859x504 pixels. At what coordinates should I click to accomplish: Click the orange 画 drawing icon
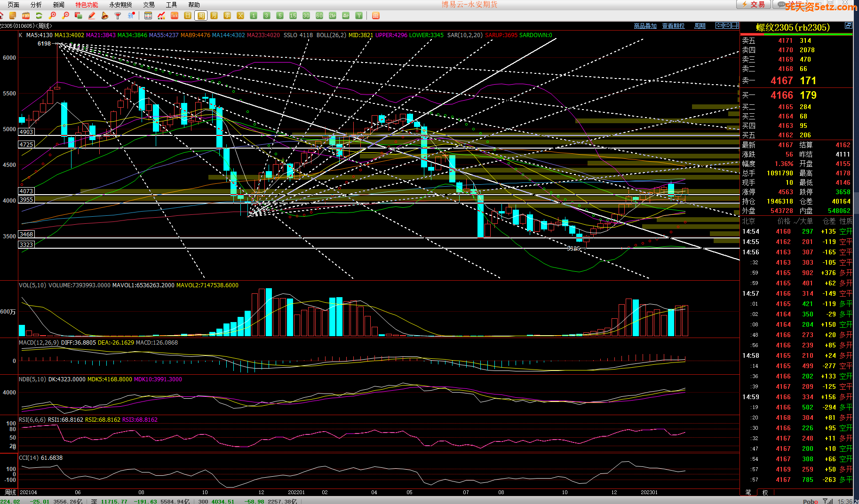(x=375, y=16)
